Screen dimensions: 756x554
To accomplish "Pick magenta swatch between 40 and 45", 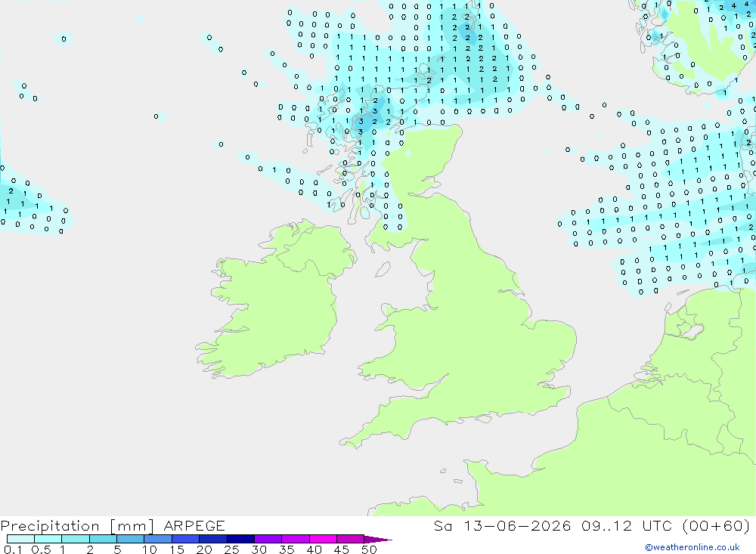I will coord(323,539).
